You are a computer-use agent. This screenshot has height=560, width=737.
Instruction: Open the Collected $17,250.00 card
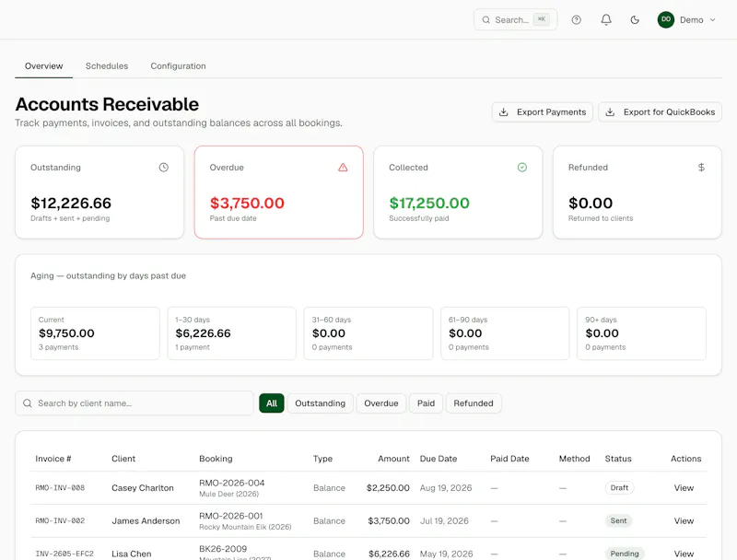(x=458, y=192)
